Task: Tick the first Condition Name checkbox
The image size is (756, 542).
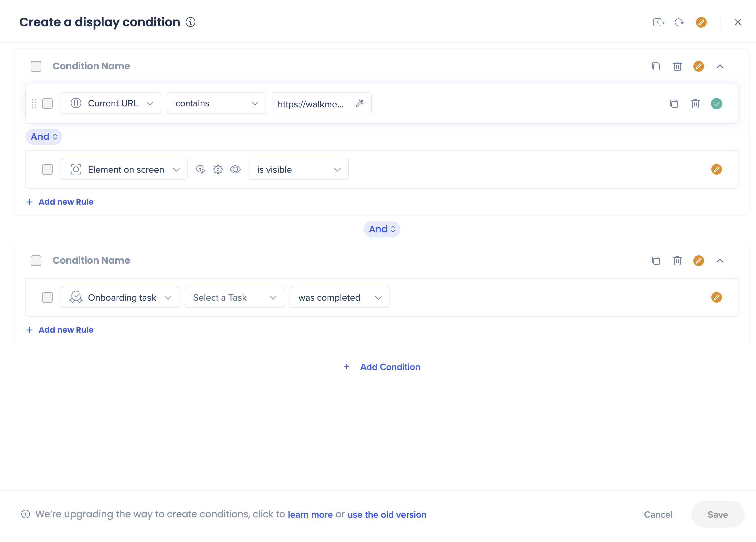Action: click(36, 66)
